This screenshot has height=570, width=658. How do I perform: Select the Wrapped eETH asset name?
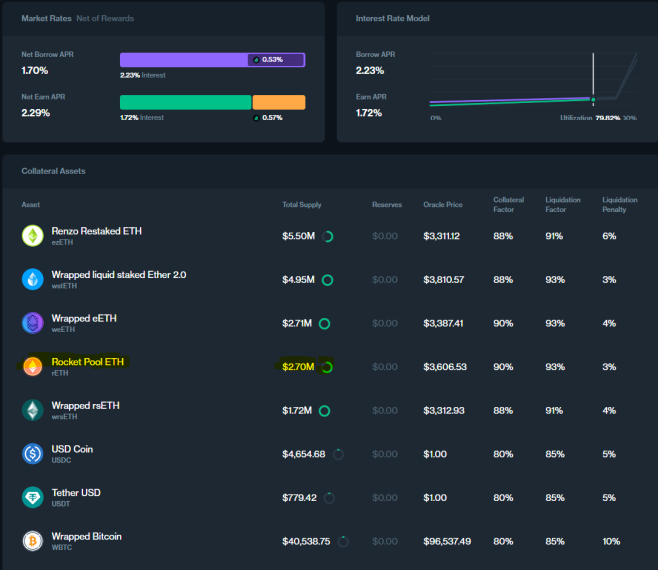point(84,319)
